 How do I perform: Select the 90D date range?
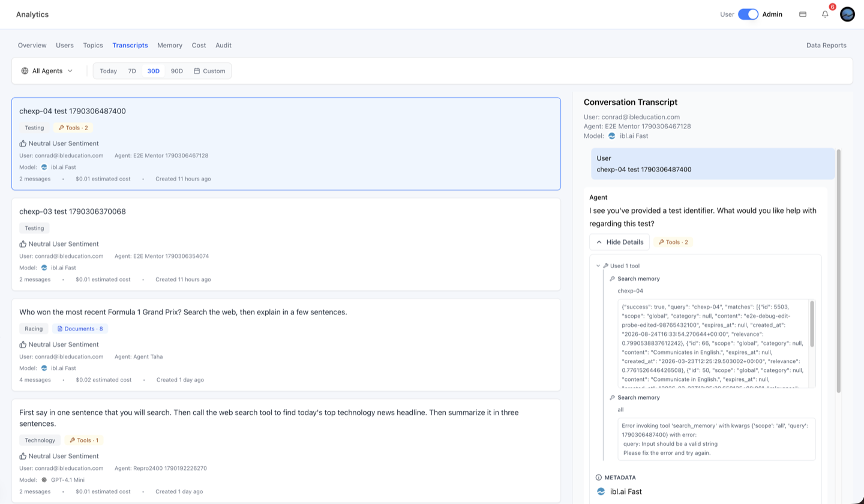[177, 71]
